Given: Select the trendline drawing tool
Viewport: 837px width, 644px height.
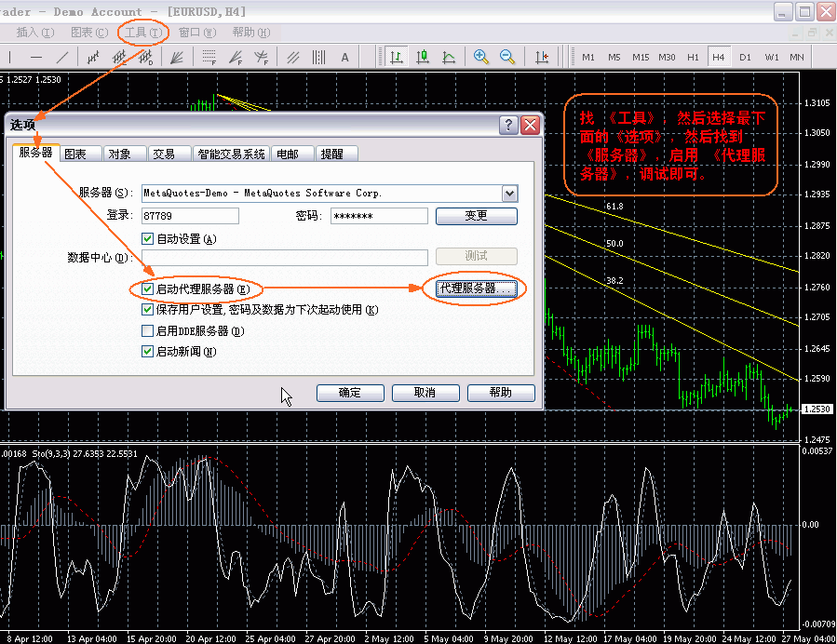Looking at the screenshot, I should [x=62, y=57].
